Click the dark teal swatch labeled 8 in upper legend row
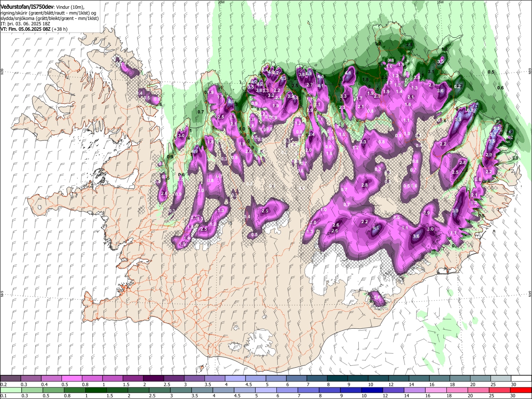 [337, 378]
